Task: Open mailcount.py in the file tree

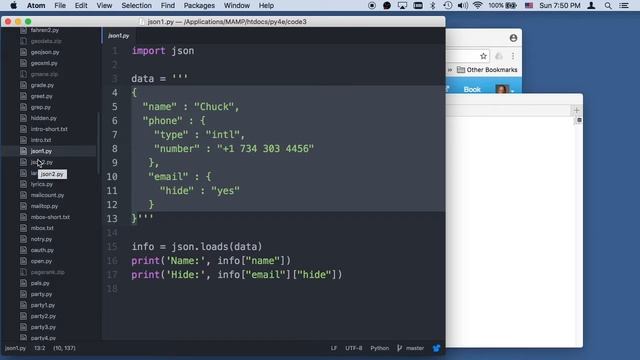Action: coord(47,195)
